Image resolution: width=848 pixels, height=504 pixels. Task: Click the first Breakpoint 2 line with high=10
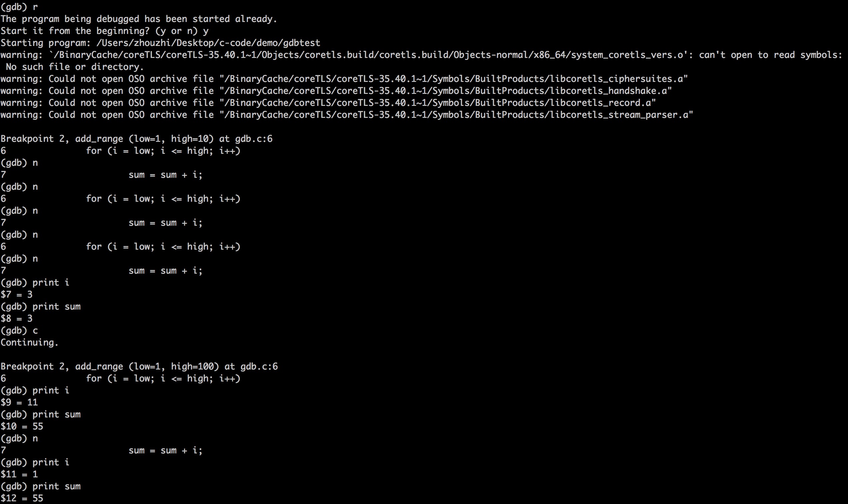[x=137, y=139]
